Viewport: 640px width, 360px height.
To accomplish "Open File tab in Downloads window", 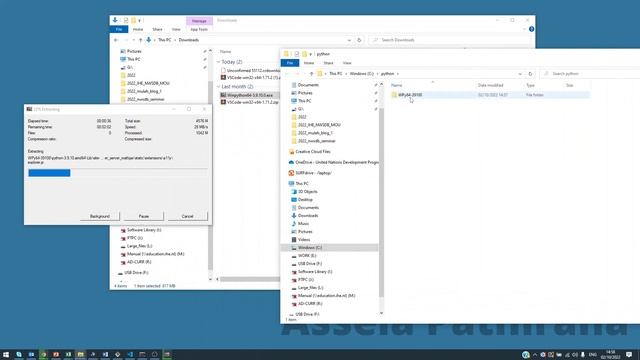I will click(119, 29).
